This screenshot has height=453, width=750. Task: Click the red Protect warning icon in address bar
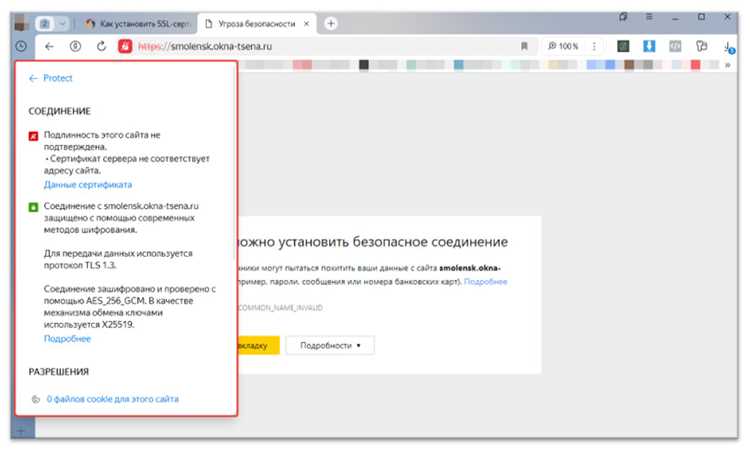click(x=125, y=46)
